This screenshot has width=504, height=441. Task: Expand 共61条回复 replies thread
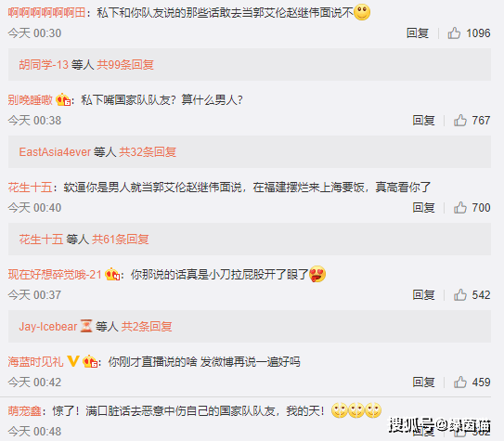coord(121,240)
